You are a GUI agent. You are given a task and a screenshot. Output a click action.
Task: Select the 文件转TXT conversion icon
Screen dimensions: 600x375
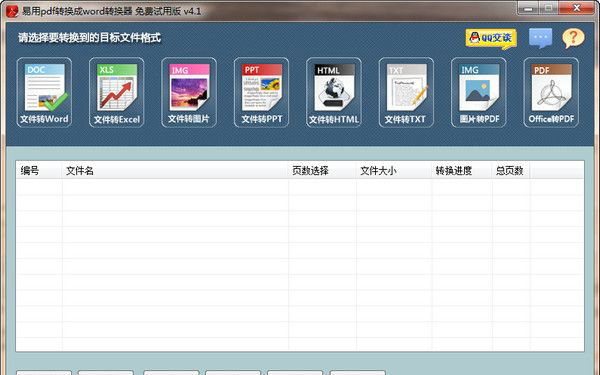click(x=406, y=92)
